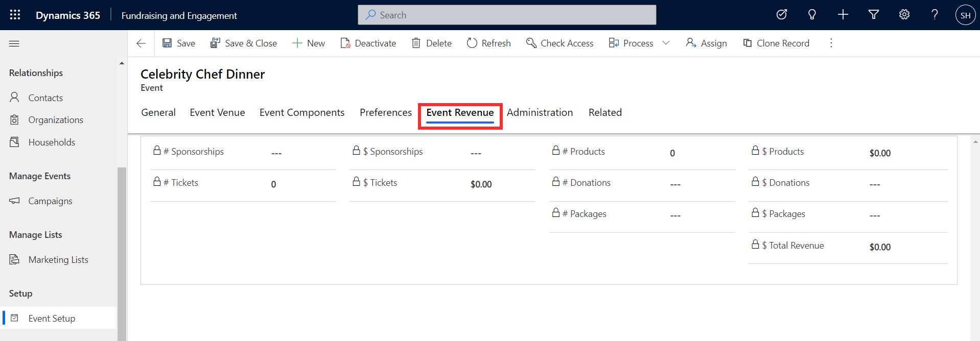Open the advanced find funnel icon
980x341 pixels.
[x=873, y=15]
